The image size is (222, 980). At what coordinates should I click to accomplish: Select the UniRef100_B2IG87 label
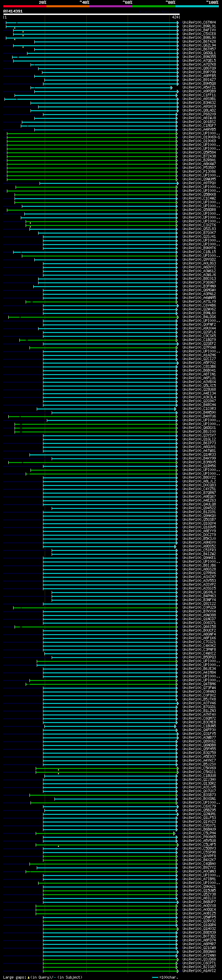tap(199, 967)
